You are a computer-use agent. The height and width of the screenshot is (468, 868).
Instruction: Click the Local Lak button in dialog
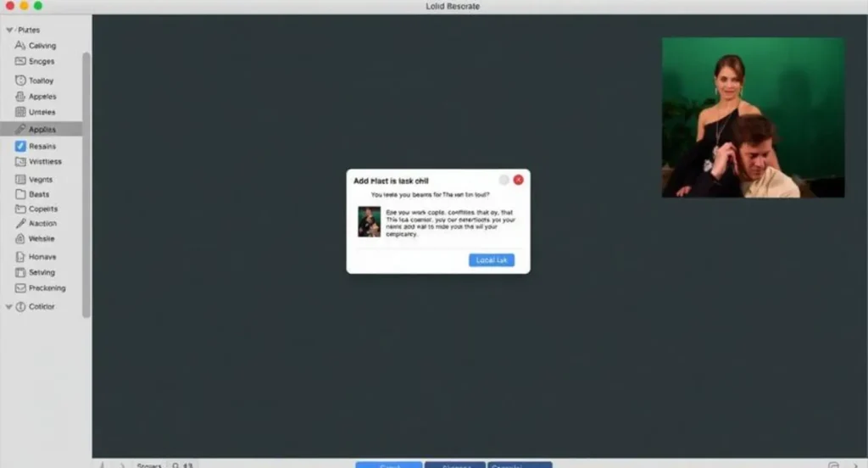(492, 260)
